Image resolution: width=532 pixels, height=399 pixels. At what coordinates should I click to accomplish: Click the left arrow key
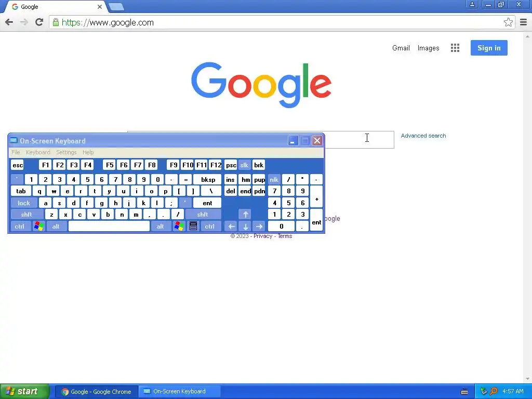pyautogui.click(x=231, y=227)
